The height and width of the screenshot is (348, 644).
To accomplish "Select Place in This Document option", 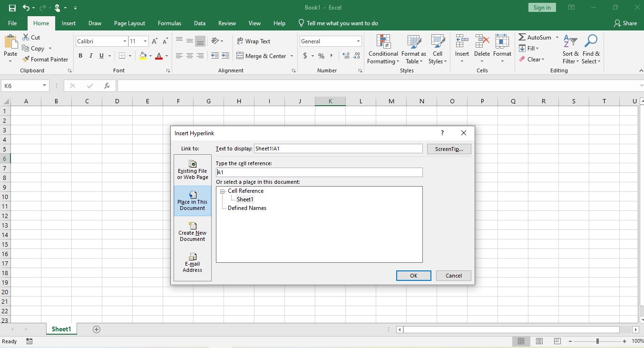I will click(193, 201).
